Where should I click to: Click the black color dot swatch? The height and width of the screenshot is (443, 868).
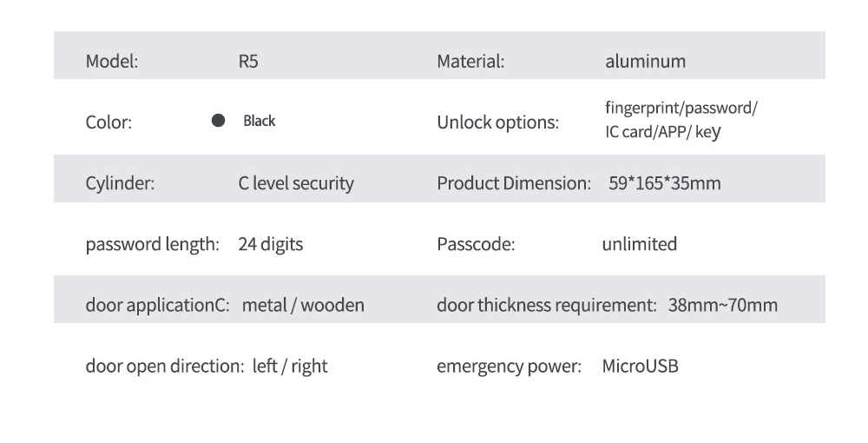click(x=219, y=121)
